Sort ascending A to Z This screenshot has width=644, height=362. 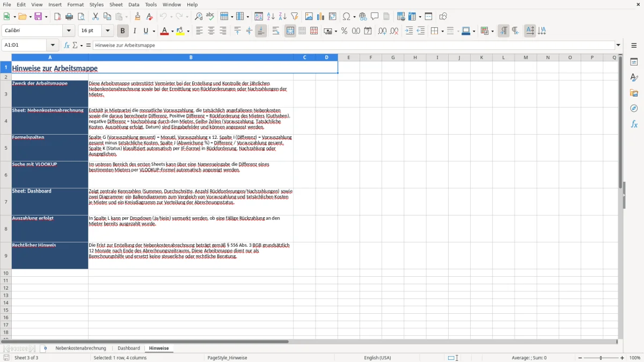[x=271, y=17]
